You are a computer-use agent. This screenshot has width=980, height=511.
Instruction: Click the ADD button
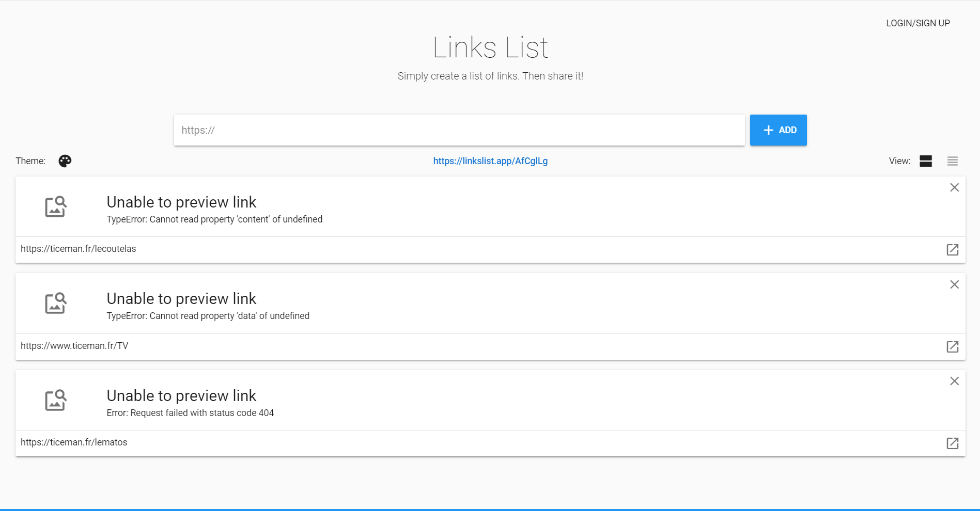[x=778, y=130]
